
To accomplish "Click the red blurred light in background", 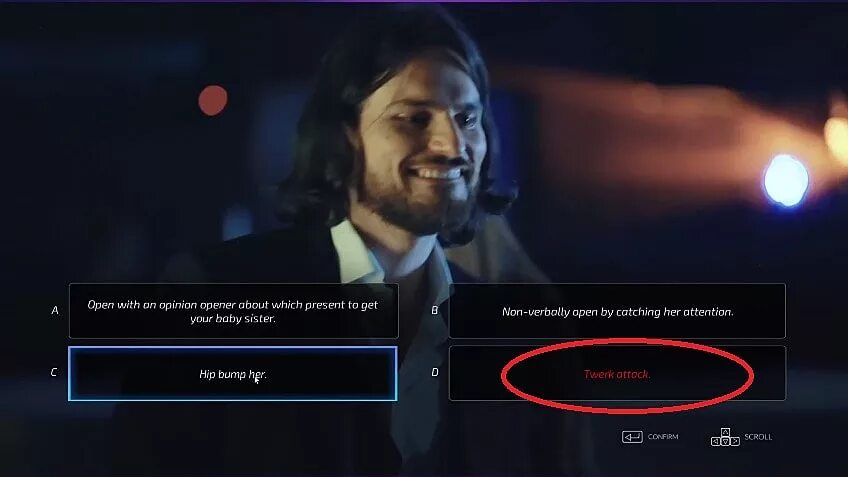I will [x=213, y=101].
